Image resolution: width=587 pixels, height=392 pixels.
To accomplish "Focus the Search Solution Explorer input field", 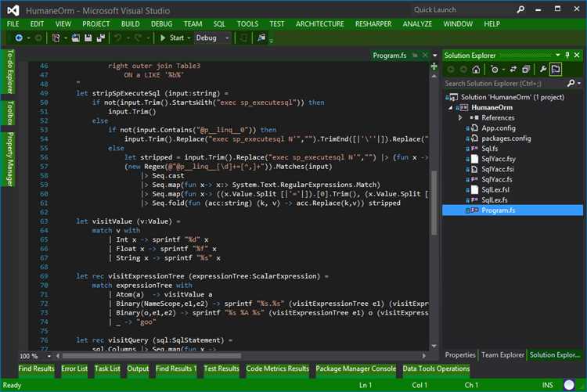I will [505, 83].
